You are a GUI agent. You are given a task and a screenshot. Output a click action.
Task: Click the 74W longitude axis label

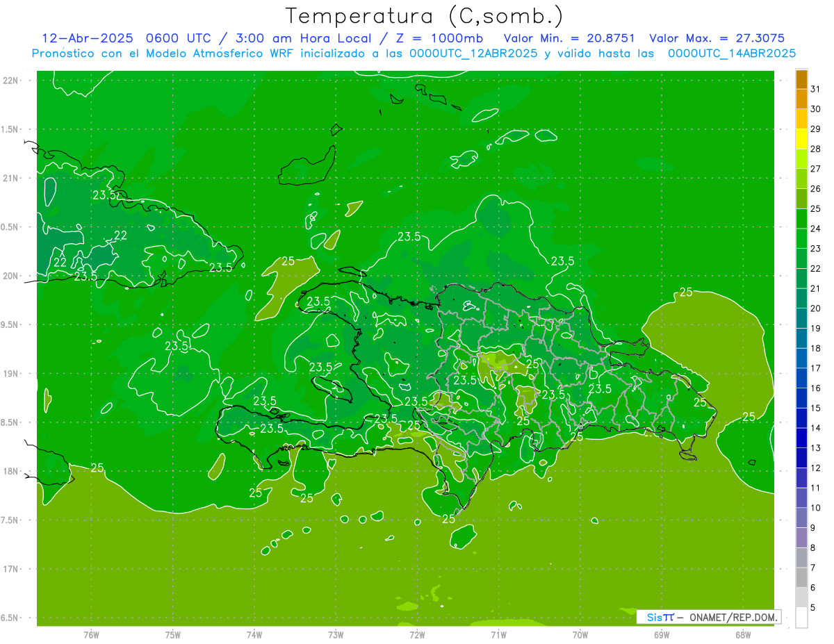pyautogui.click(x=254, y=634)
